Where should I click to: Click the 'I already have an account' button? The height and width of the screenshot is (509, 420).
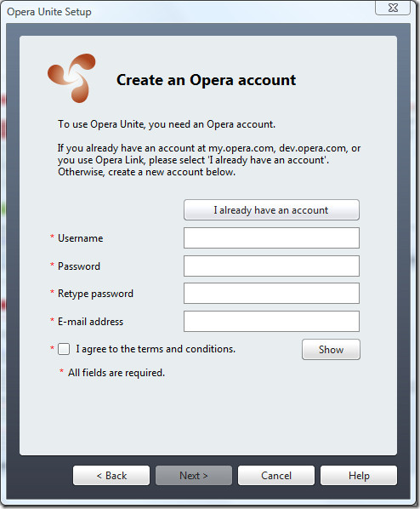tap(271, 210)
